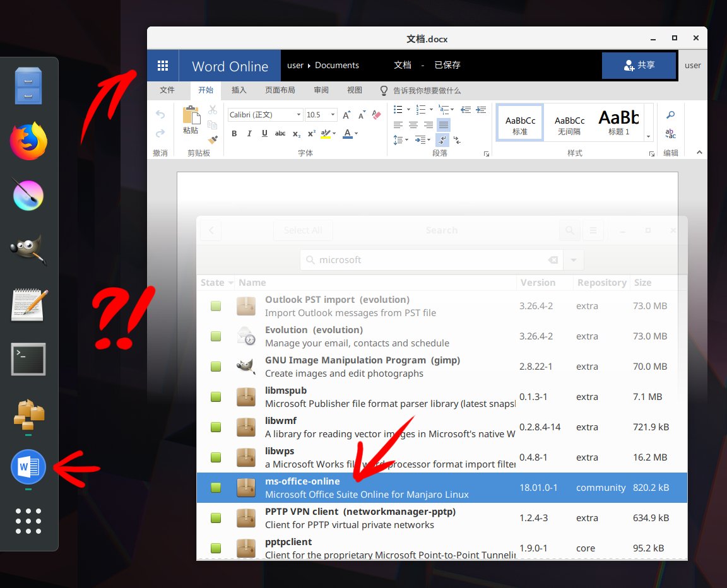The height and width of the screenshot is (588, 727).
Task: Click the Right-to-left text direction icon
Action: [457, 139]
